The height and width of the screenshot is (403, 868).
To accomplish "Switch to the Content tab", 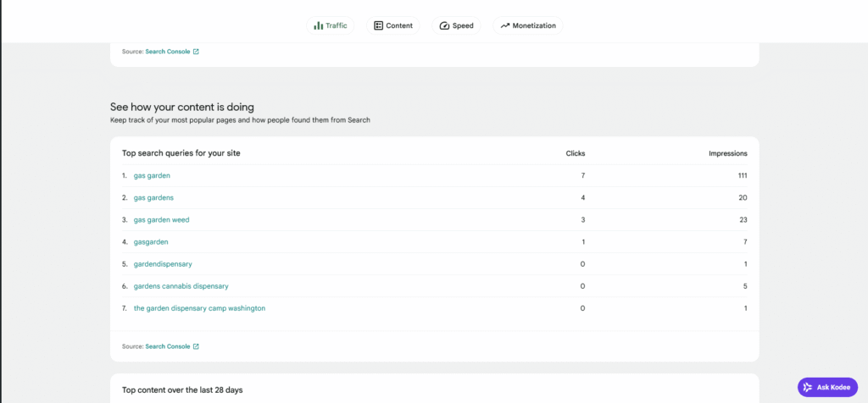I will [393, 25].
